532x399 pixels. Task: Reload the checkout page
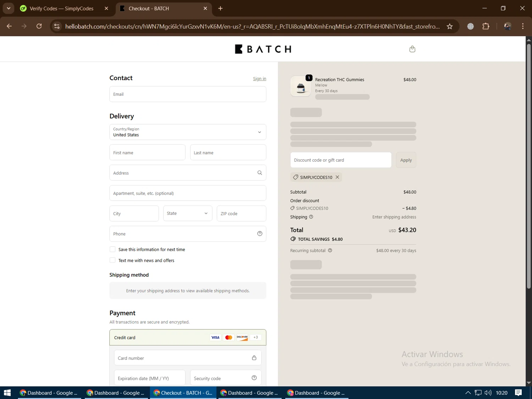click(39, 26)
